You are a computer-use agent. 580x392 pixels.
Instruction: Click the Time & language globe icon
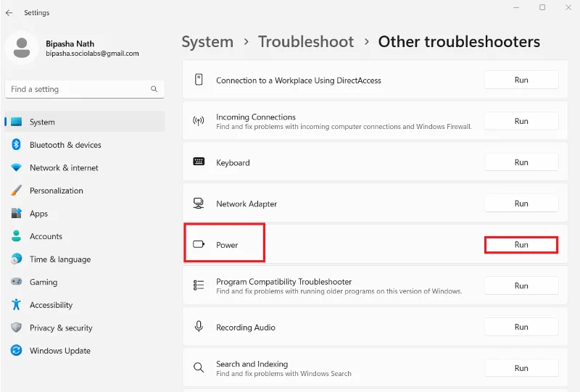16,259
